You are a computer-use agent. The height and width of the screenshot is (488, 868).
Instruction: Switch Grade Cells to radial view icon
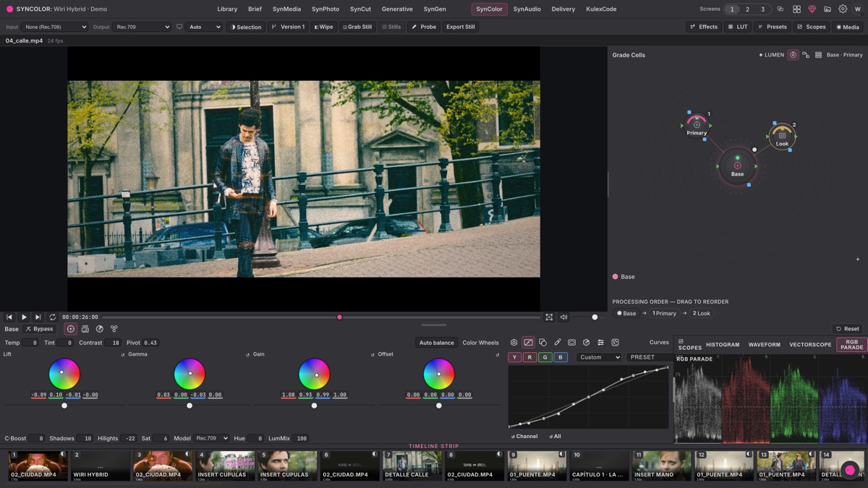pos(793,55)
